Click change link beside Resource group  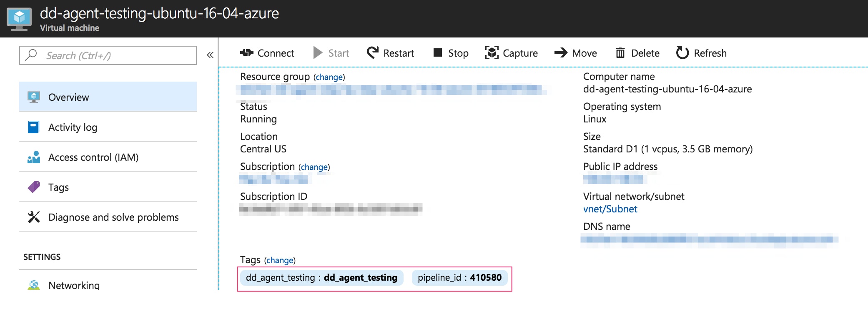click(x=329, y=77)
